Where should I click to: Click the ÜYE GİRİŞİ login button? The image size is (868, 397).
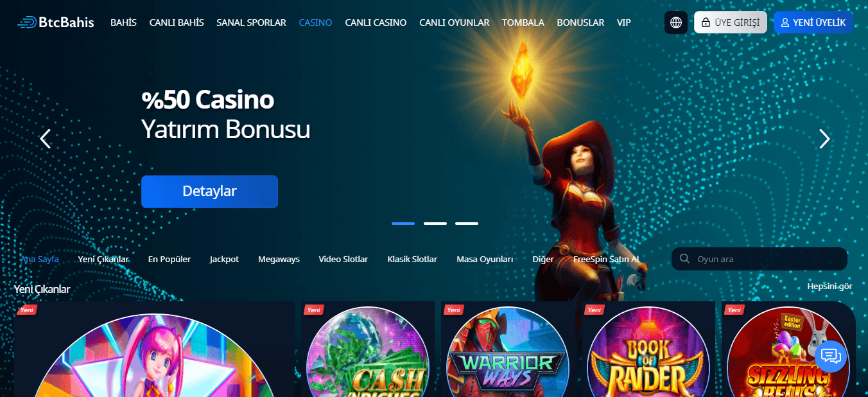[731, 22]
